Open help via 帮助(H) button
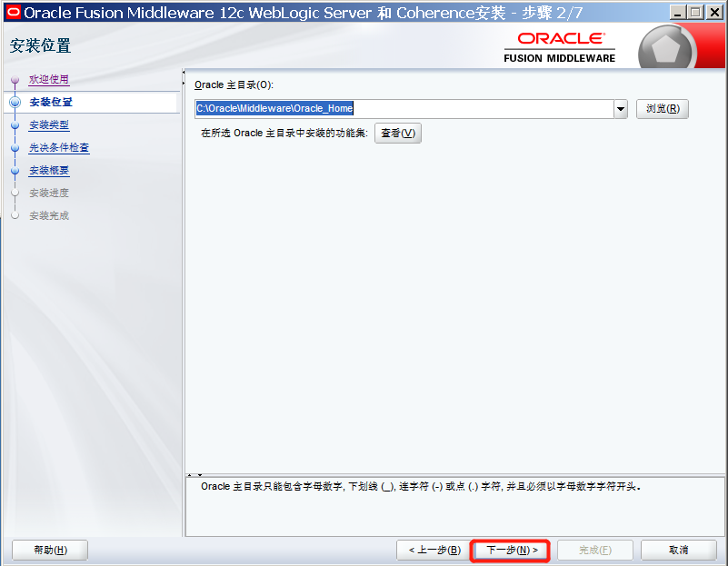The height and width of the screenshot is (566, 728). coord(50,551)
